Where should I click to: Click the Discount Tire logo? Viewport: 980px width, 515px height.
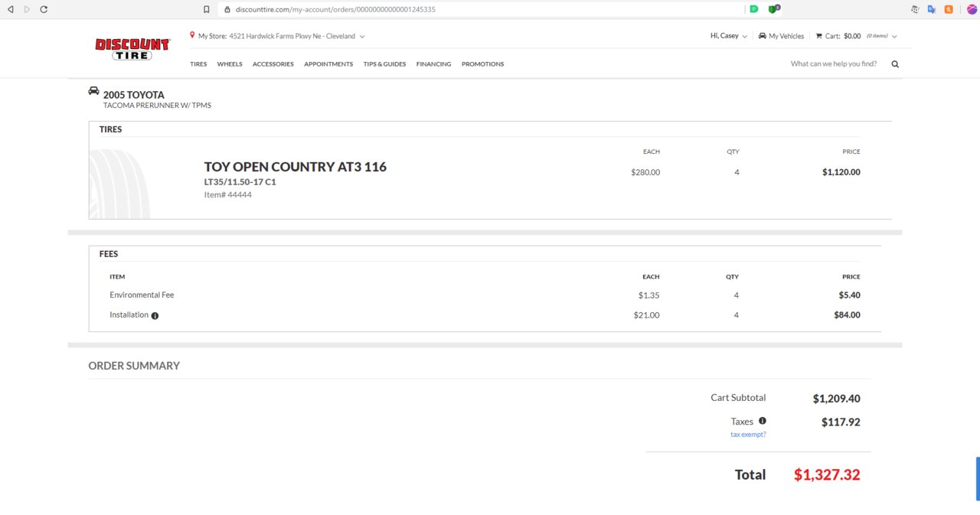coord(132,49)
